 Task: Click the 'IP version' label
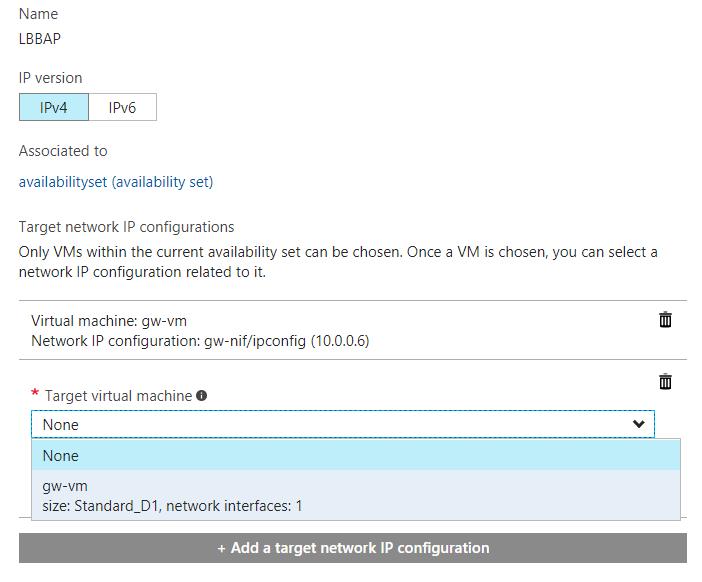[x=51, y=78]
